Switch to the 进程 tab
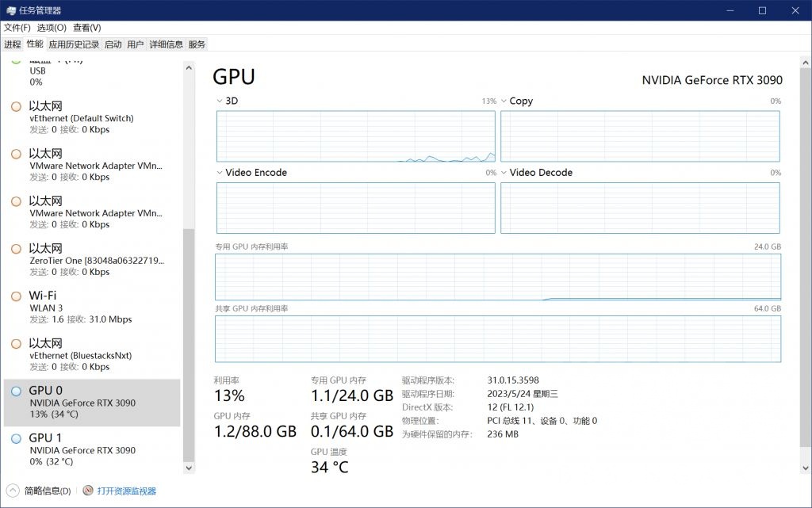The image size is (812, 508). 13,44
